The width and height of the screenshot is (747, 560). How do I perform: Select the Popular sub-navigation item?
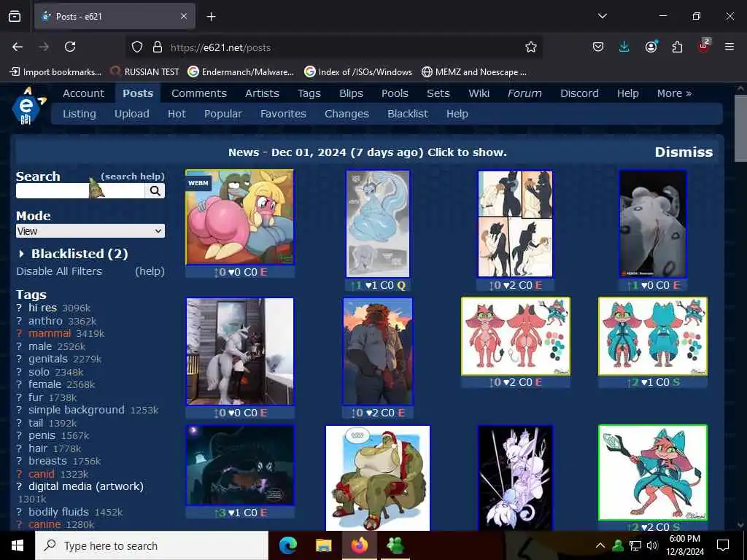click(223, 114)
